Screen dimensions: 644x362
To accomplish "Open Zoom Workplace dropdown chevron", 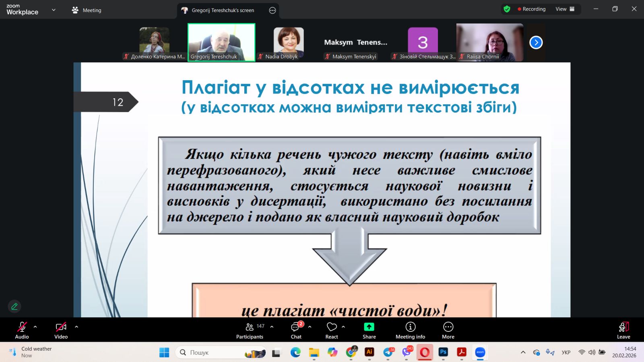I will [x=54, y=10].
